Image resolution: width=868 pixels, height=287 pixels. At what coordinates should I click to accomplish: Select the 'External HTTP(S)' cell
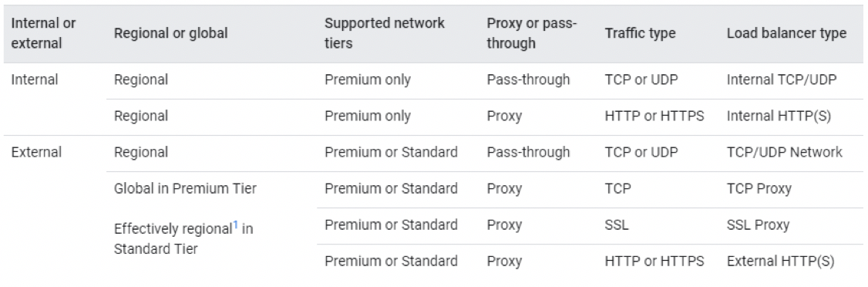click(781, 261)
